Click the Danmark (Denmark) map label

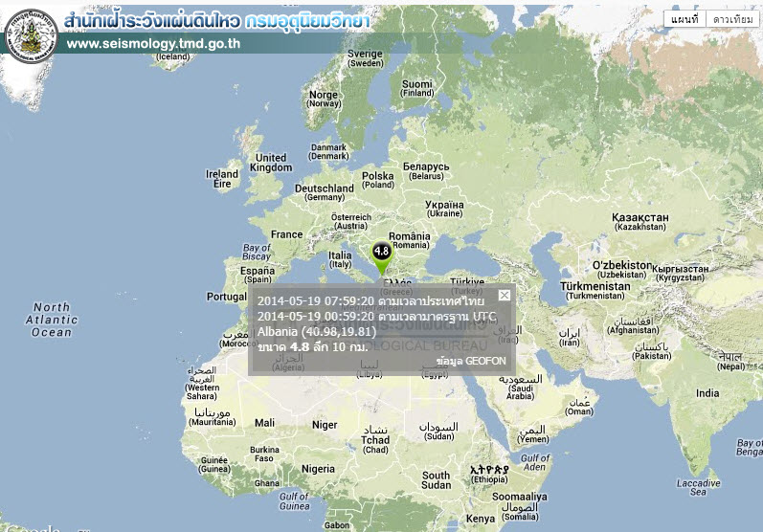tap(328, 152)
